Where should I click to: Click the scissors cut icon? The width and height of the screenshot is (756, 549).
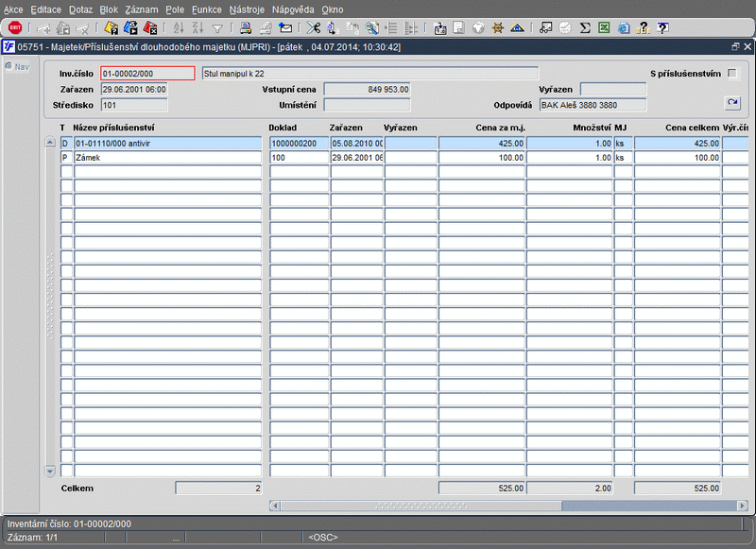[314, 28]
